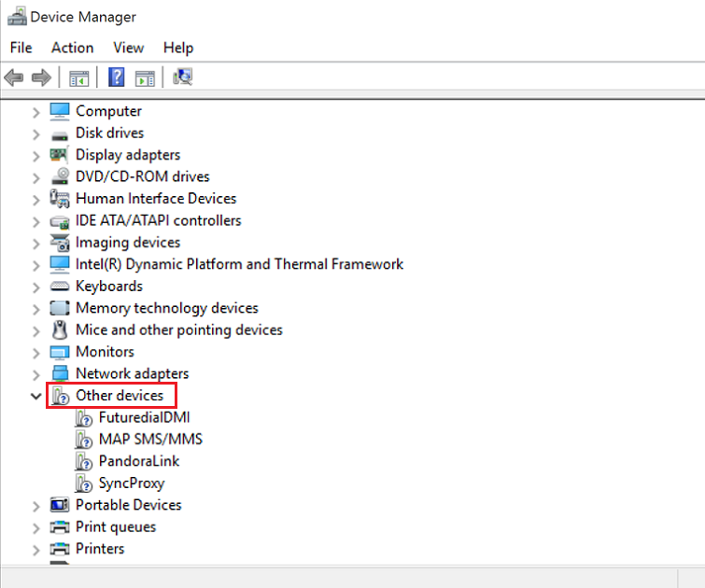Screen dimensions: 705x588
Task: Toggle the show/hide action pane icon
Action: tap(145, 77)
